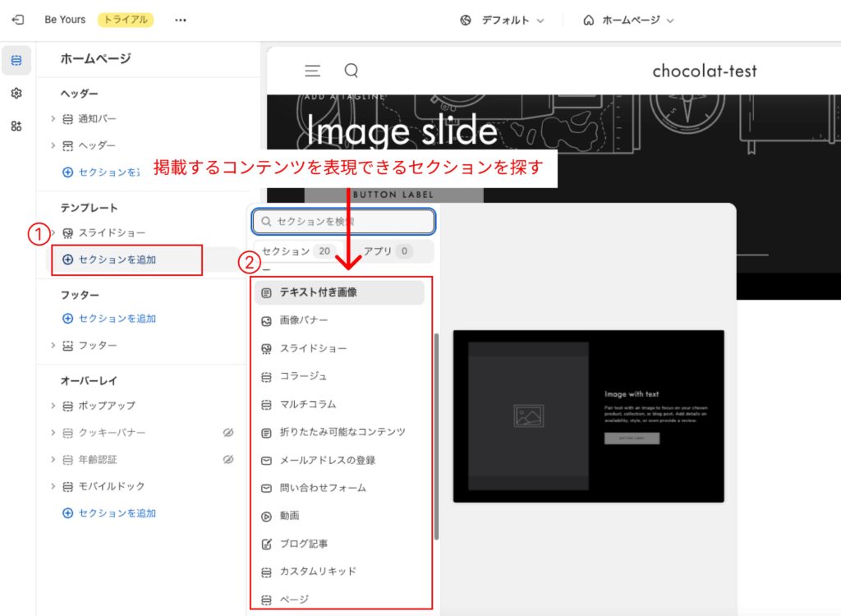
Task: Choose 画像バナー from the section list
Action: tap(304, 320)
